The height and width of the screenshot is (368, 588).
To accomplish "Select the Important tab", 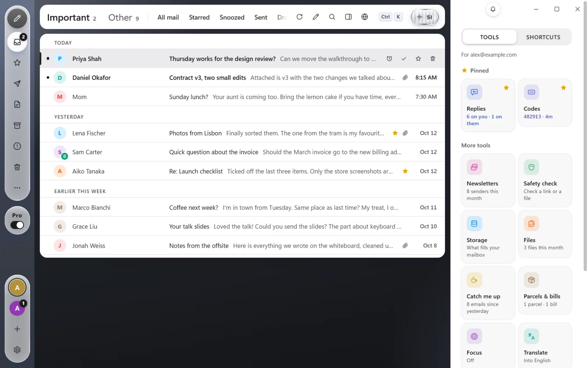I will tap(72, 17).
